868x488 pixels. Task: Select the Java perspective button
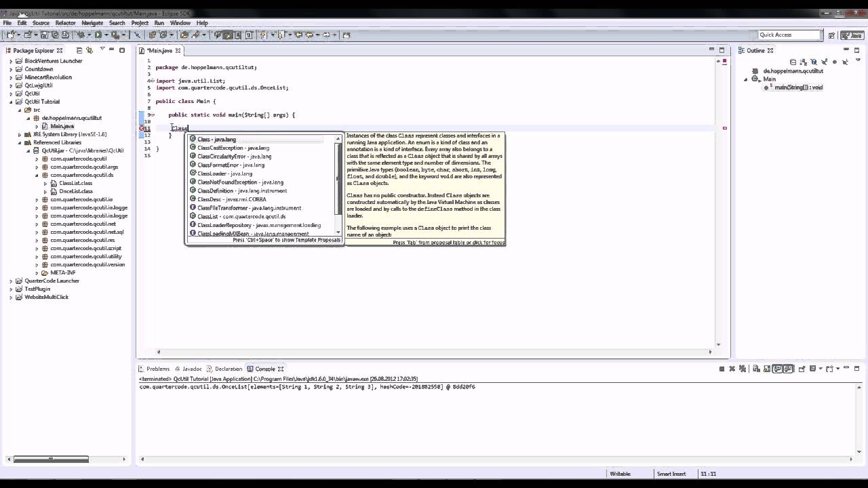click(851, 35)
